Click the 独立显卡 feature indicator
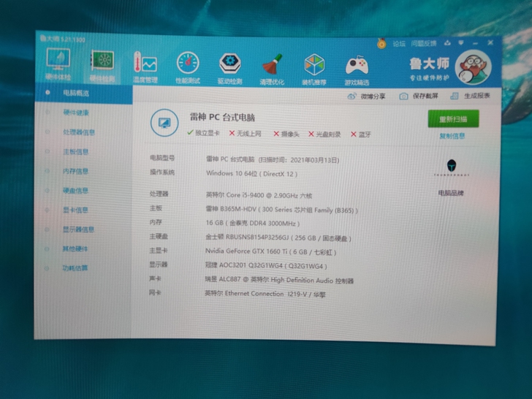Viewport: 532px width, 399px height. (204, 133)
